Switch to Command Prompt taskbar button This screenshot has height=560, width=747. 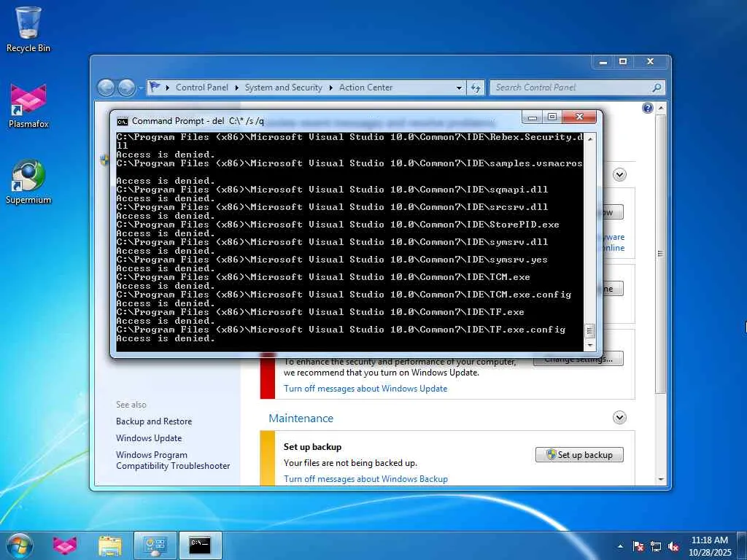point(200,545)
